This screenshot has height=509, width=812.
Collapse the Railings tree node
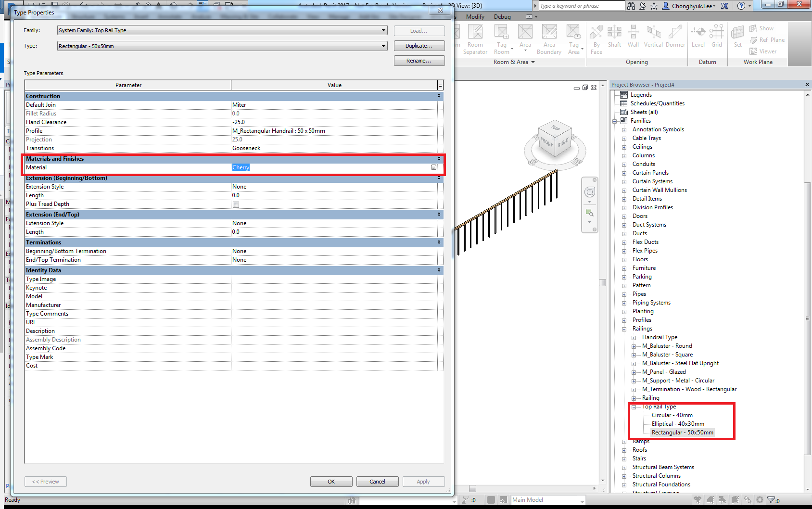tap(624, 329)
